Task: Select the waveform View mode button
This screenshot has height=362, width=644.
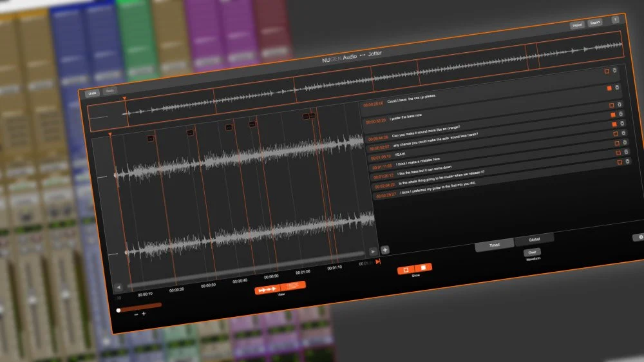Action: click(267, 290)
